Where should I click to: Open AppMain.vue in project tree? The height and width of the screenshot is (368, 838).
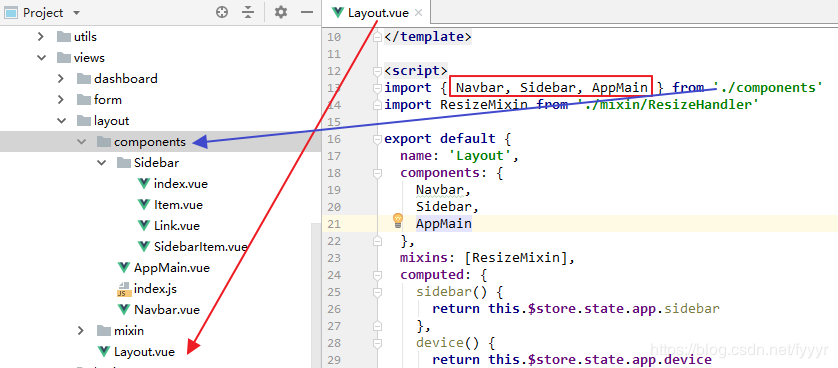tap(164, 268)
